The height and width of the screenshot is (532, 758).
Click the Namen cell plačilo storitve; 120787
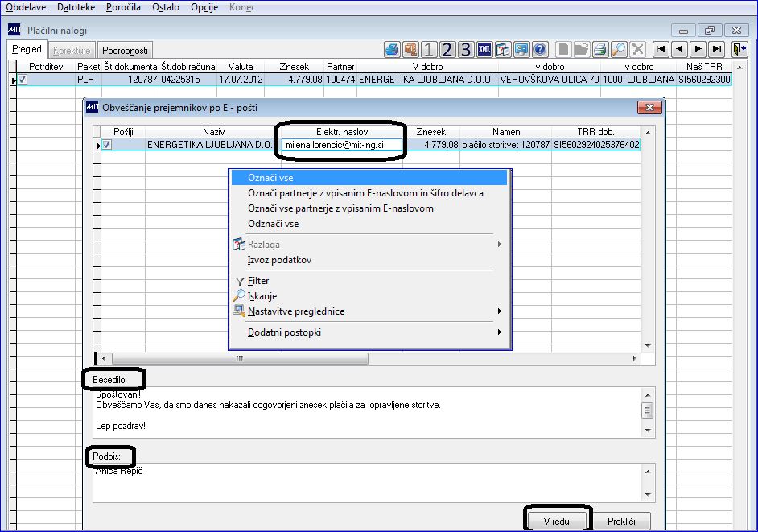click(x=505, y=145)
